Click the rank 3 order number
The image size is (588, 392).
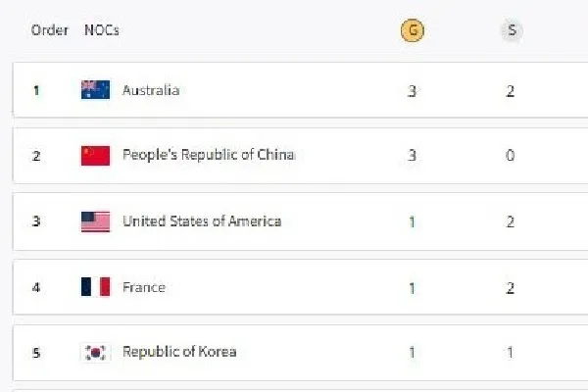(x=36, y=221)
